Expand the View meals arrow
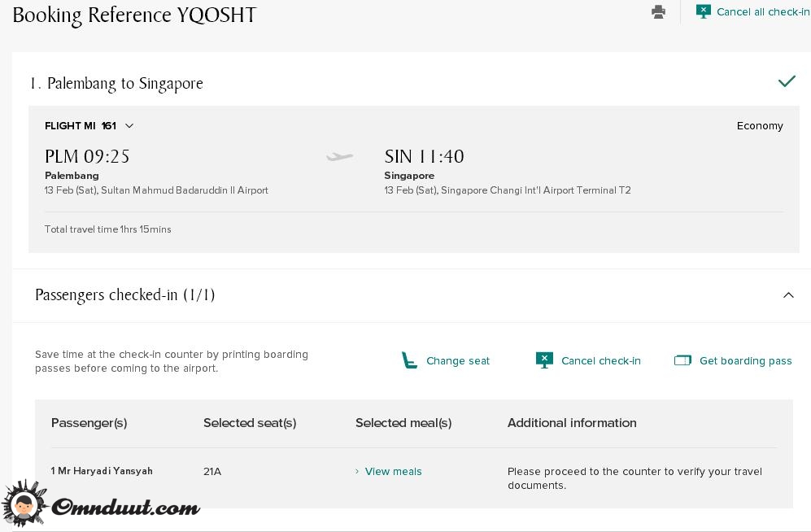Screen dimensions: 811x532 click(x=357, y=472)
